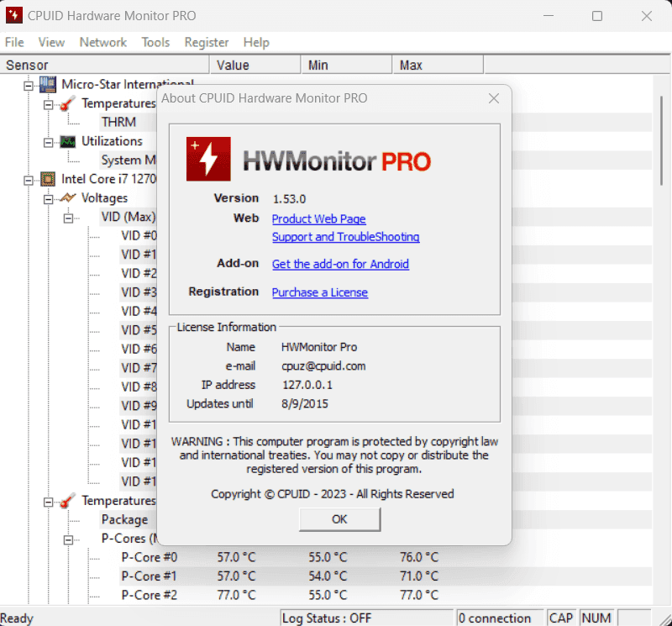Click P-Core #0 max value 76.0 °C

tap(419, 557)
